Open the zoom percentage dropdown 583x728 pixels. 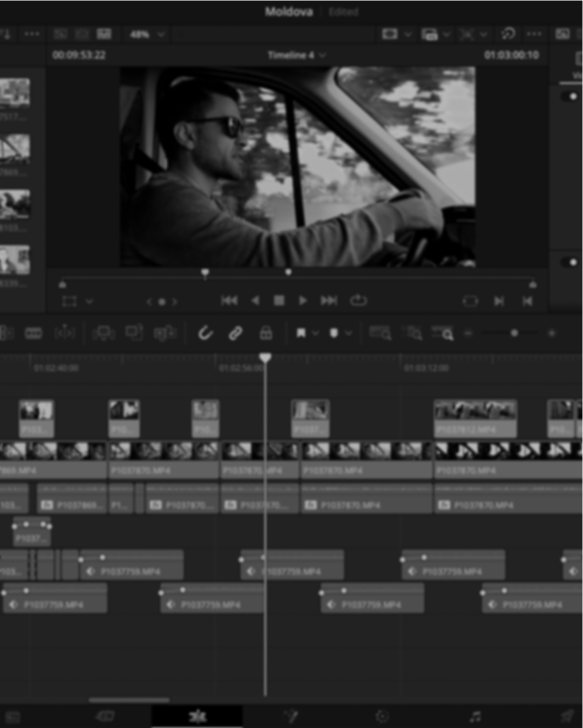tap(160, 34)
